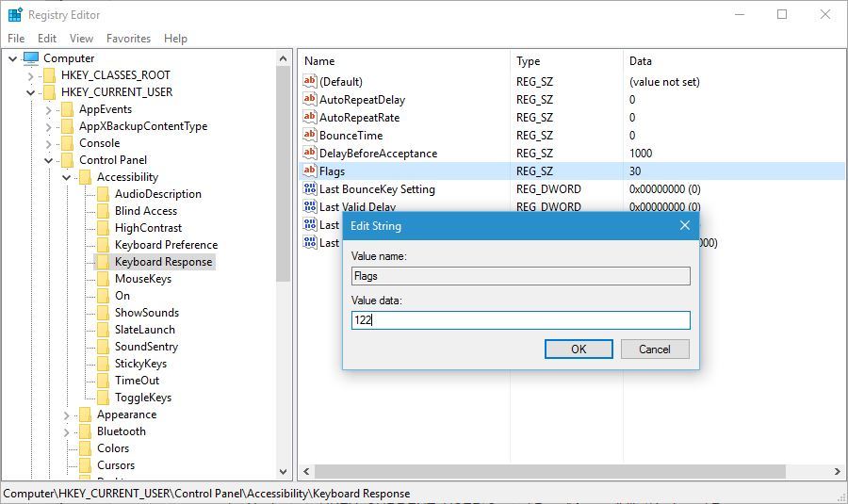The height and width of the screenshot is (504, 848).
Task: Click the Console folder icon
Action: [x=67, y=143]
